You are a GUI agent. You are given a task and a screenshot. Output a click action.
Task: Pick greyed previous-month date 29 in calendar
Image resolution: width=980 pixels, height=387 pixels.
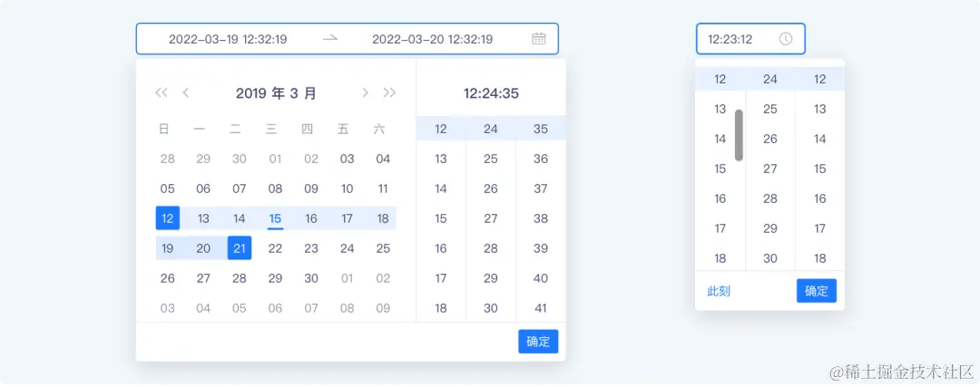click(x=203, y=159)
